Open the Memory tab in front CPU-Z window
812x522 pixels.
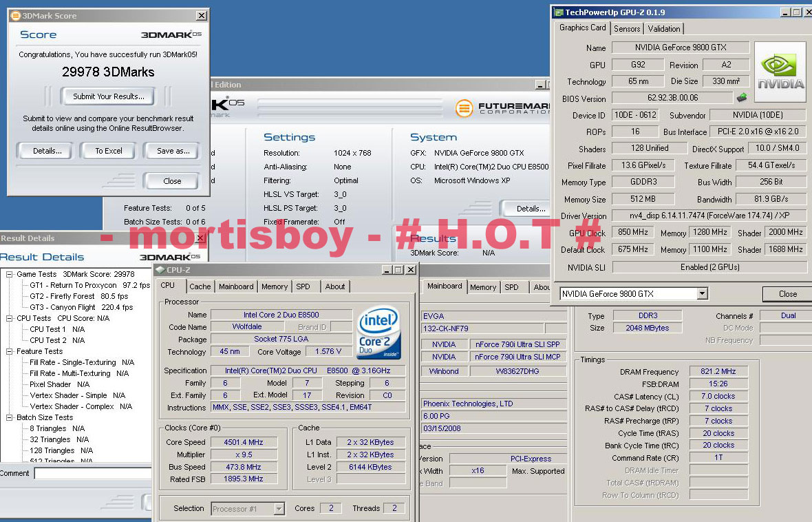click(275, 286)
